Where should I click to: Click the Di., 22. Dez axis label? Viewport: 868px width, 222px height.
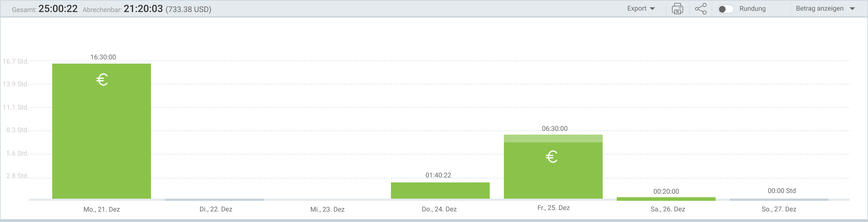(x=216, y=209)
